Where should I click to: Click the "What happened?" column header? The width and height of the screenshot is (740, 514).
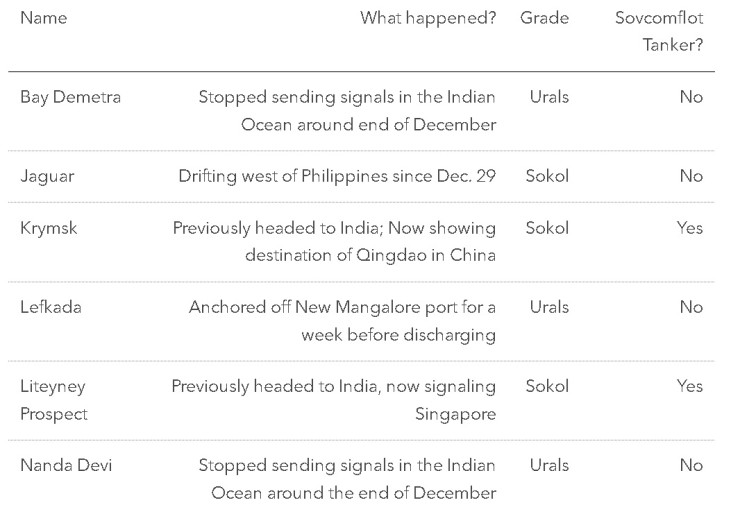coord(428,18)
